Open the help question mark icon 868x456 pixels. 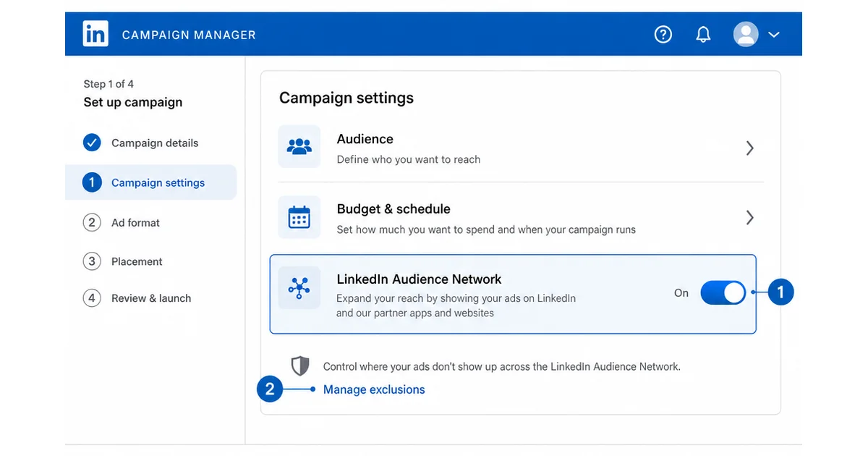(x=663, y=34)
